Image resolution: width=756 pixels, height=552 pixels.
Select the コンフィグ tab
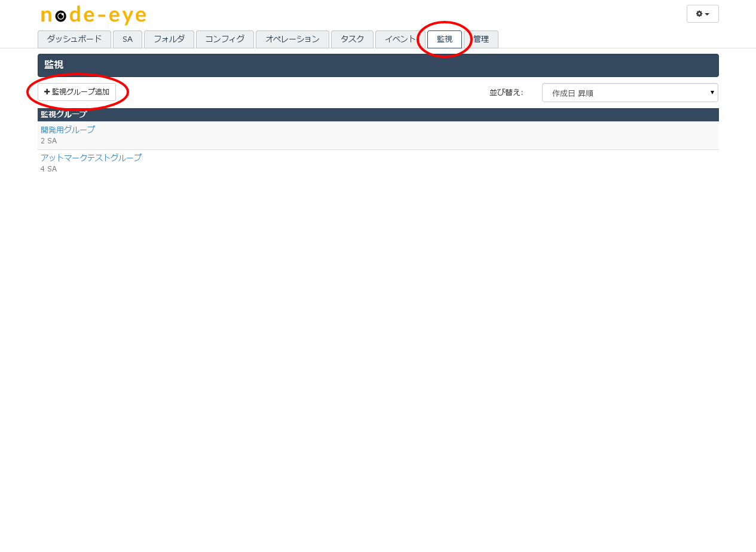pos(225,39)
